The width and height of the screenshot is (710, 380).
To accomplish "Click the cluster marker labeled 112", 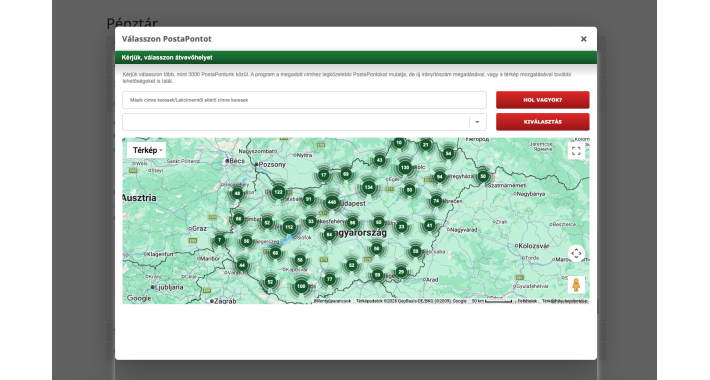I will coord(289,227).
